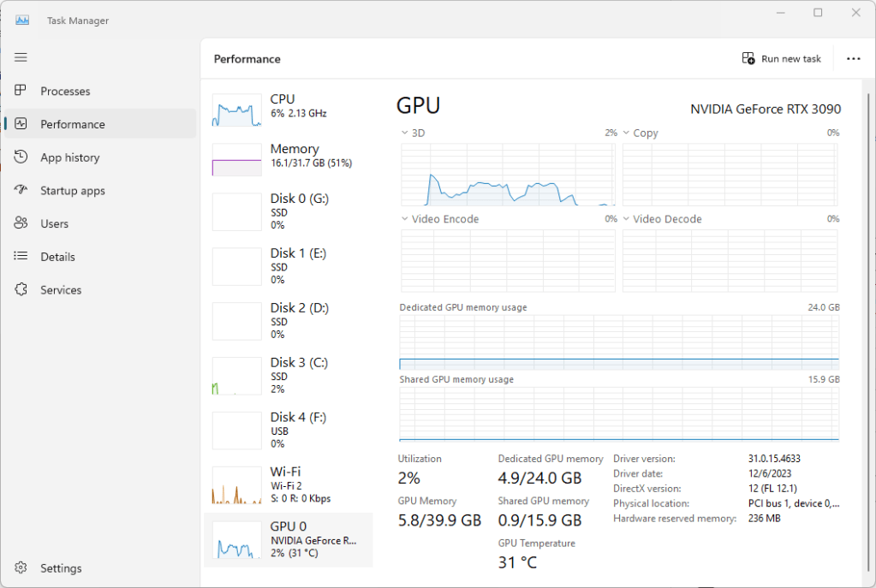Expand the 3D engine graph dropdown
The width and height of the screenshot is (876, 588).
[x=405, y=134]
